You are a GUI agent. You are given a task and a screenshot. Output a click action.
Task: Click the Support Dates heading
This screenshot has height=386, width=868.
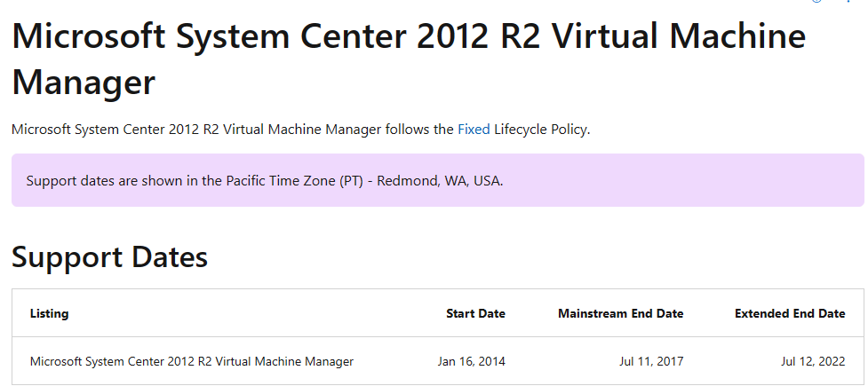(x=109, y=256)
